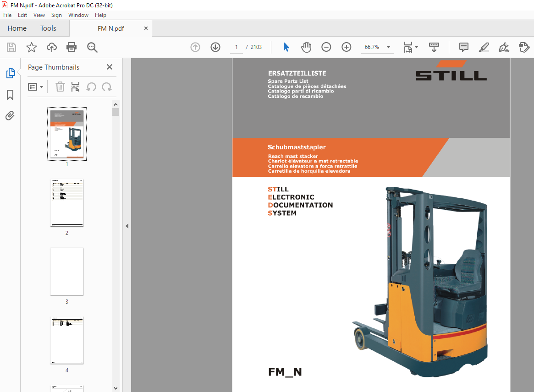Click the Spare Parts List text
This screenshot has height=392, width=534.
click(288, 81)
